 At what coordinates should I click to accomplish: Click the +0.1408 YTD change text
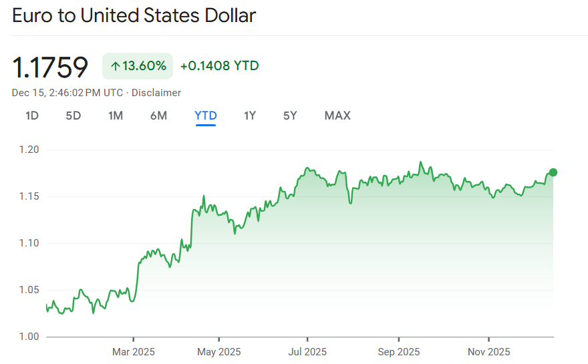tap(219, 66)
